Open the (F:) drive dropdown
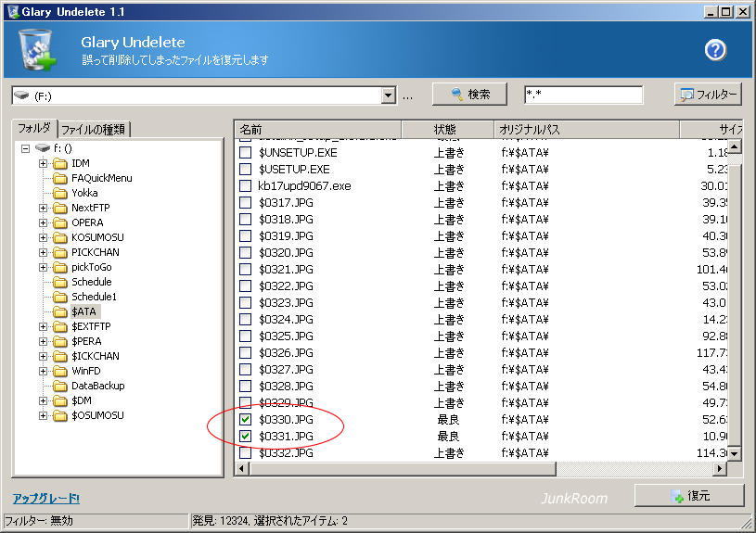This screenshot has height=533, width=756. click(388, 95)
